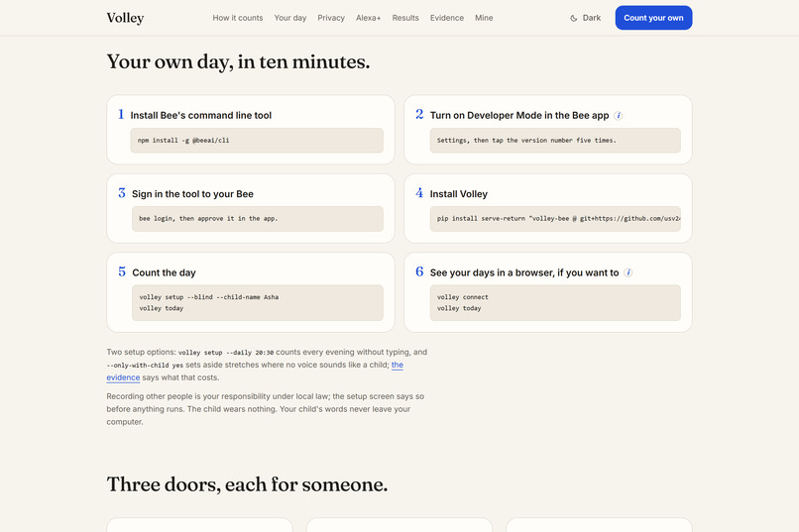Click the volley connect command line

[x=463, y=297]
